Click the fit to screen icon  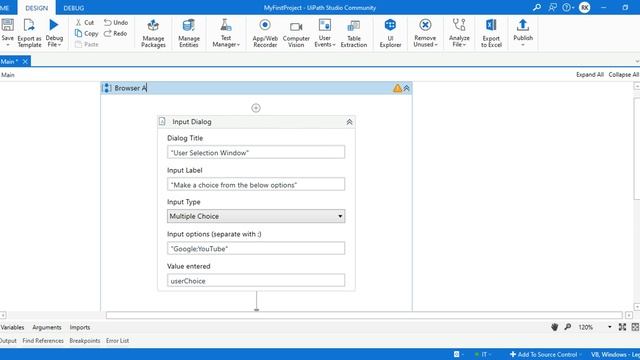622,327
